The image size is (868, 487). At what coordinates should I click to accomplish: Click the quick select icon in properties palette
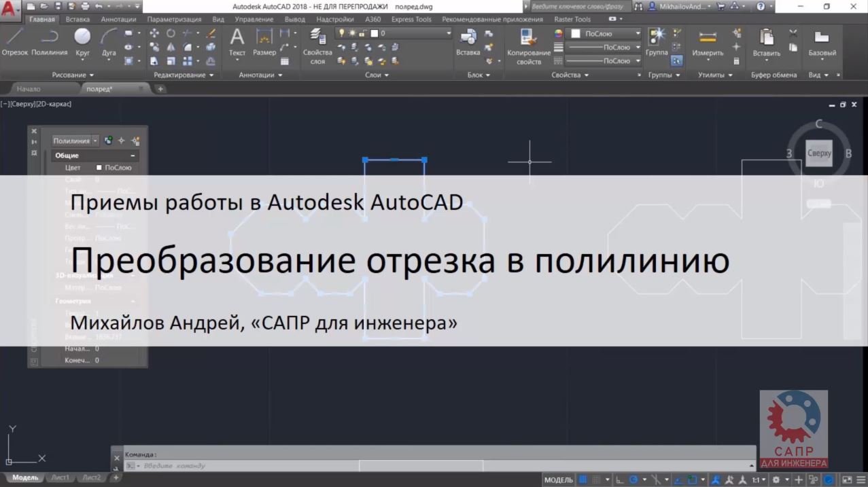pos(135,141)
